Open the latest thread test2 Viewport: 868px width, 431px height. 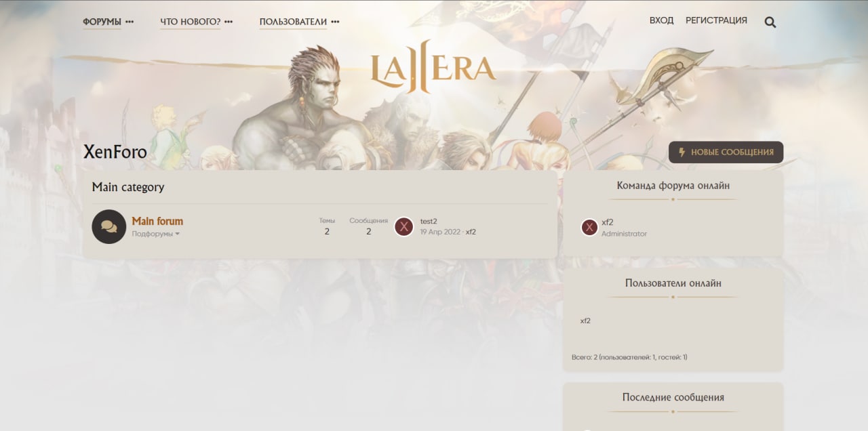tap(429, 221)
